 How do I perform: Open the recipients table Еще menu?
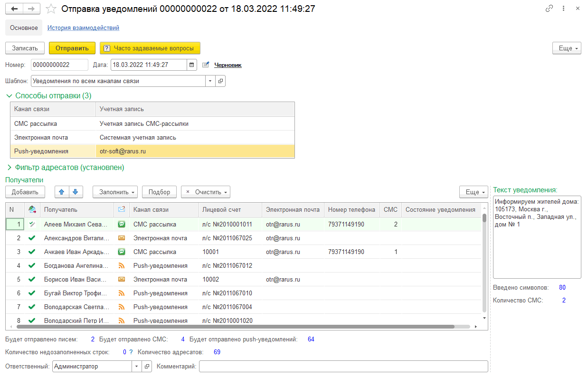(x=474, y=192)
